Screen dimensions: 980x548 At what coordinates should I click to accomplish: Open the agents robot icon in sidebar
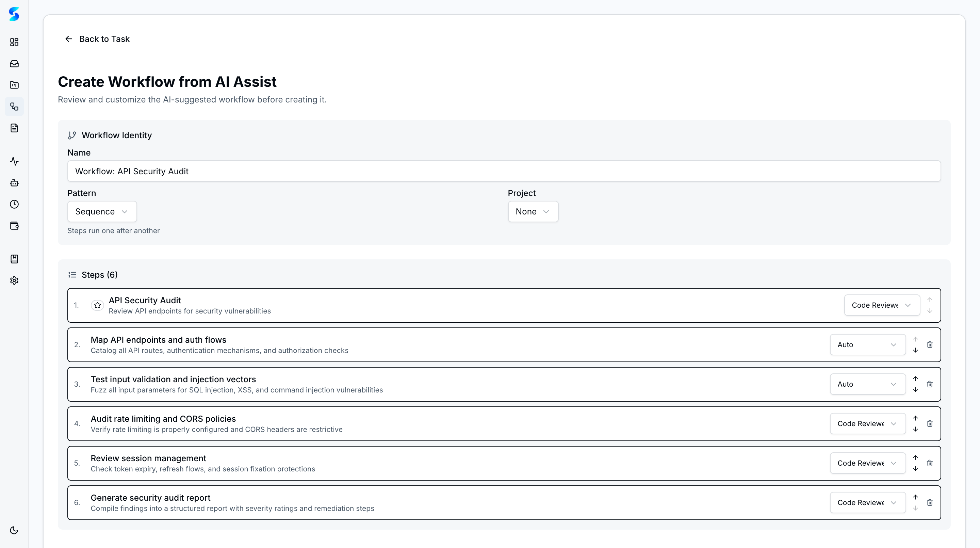(x=14, y=183)
